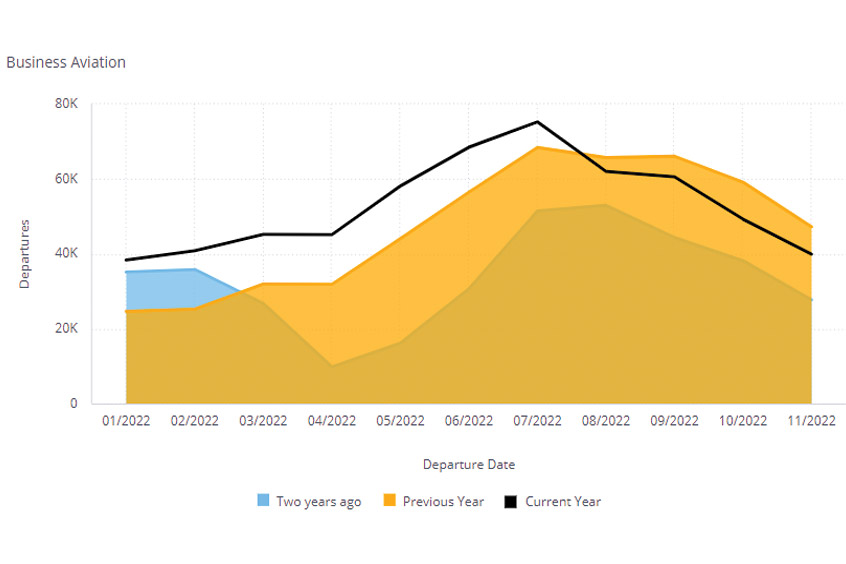Click the black line point at 11/2022
Image resolution: width=846 pixels, height=564 pixels.
click(811, 254)
